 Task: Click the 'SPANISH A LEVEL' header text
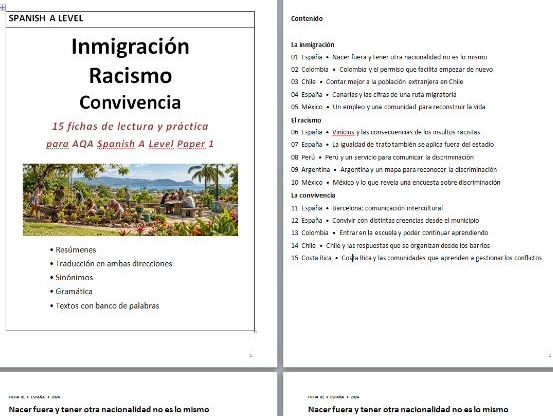46,18
